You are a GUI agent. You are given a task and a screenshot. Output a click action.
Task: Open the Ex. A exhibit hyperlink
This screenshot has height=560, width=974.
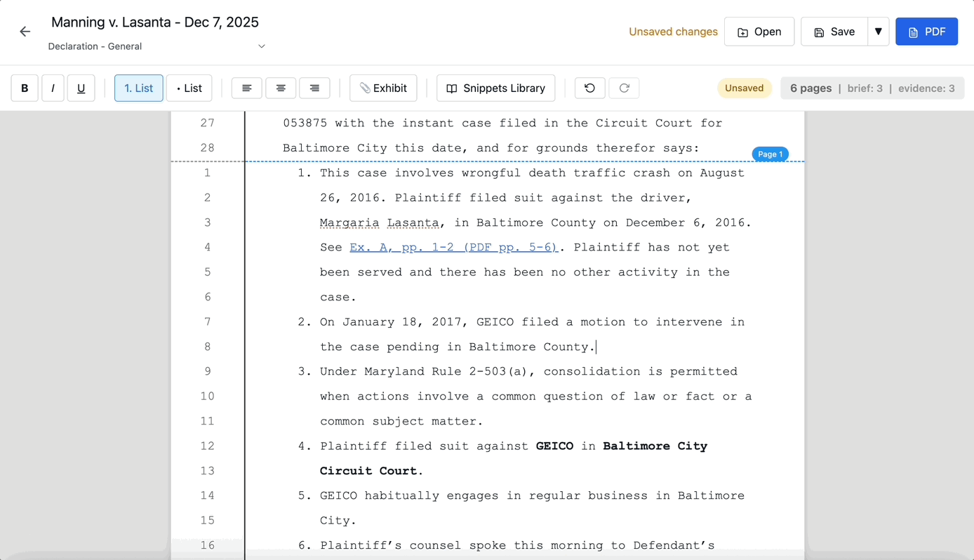tap(453, 247)
